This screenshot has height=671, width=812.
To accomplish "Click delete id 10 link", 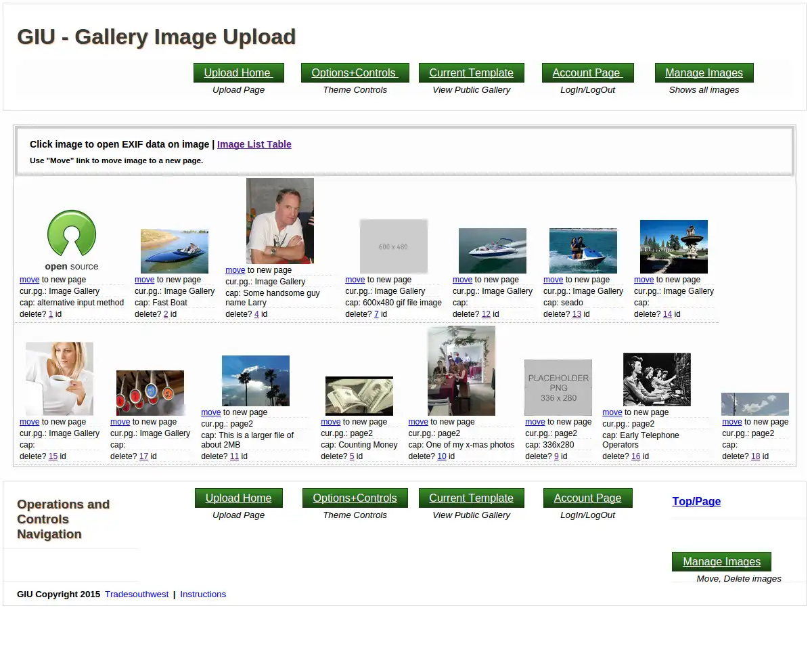I will click(441, 456).
